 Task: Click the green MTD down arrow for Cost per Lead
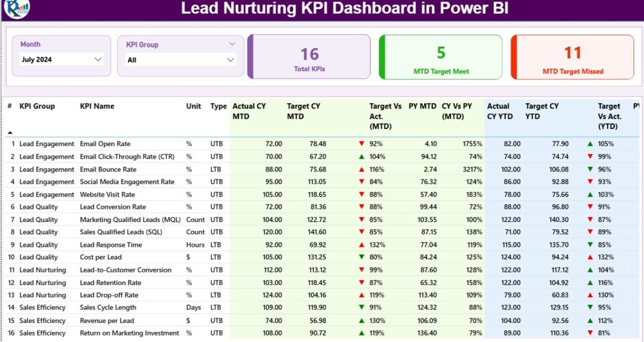point(362,257)
